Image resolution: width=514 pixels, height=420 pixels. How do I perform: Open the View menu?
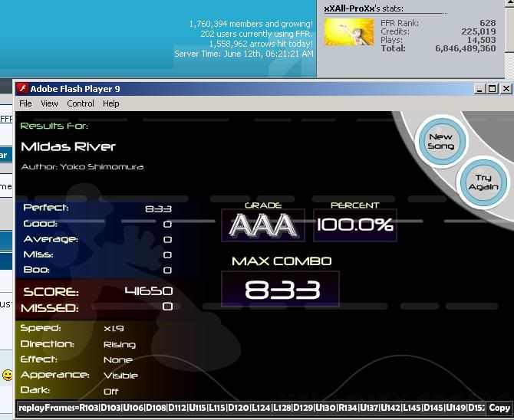(x=49, y=103)
